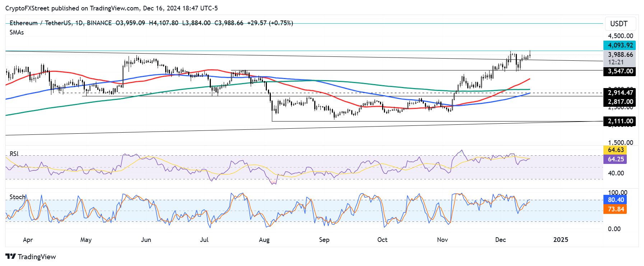The image size is (644, 266).
Task: Click the Dec time axis label
Action: point(500,240)
